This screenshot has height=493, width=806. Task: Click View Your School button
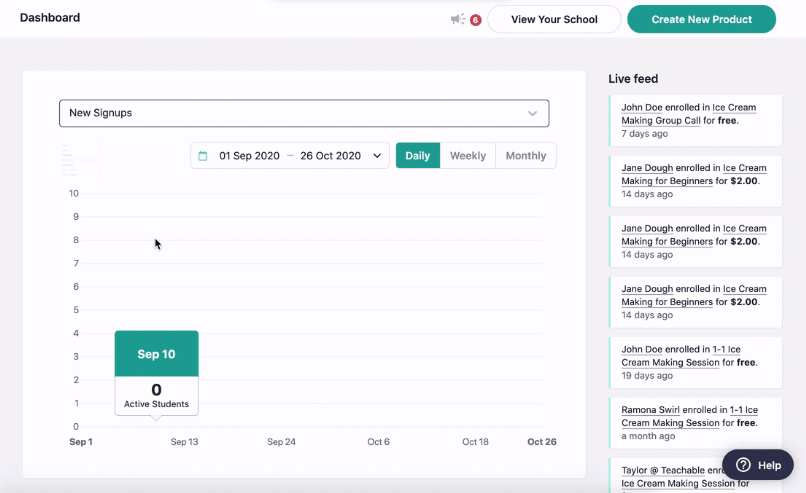click(553, 19)
